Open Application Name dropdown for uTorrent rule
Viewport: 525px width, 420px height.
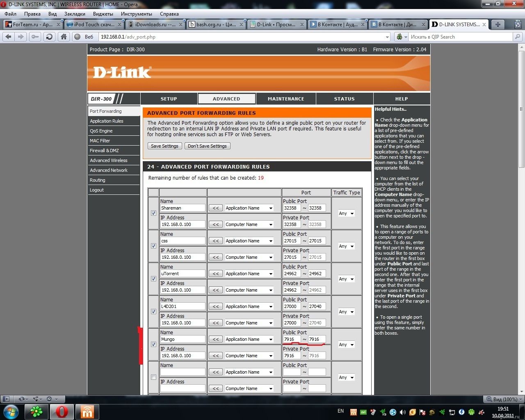249,274
